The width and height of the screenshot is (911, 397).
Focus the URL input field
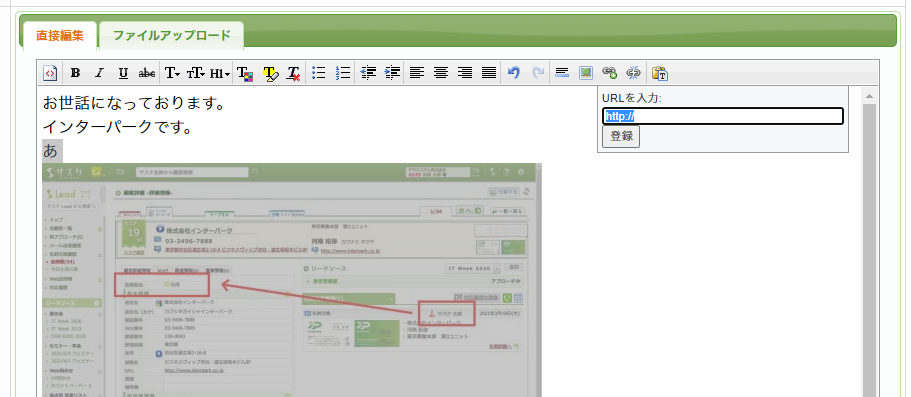(x=723, y=116)
